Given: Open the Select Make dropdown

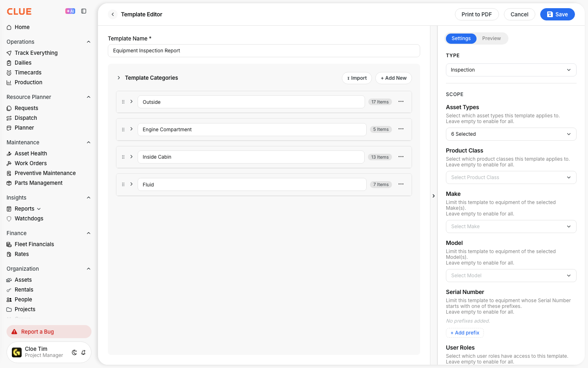Looking at the screenshot, I should (511, 227).
